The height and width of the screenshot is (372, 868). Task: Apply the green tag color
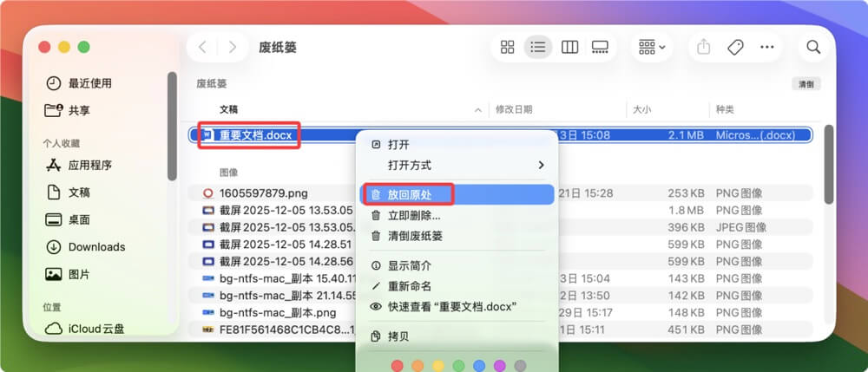[458, 365]
